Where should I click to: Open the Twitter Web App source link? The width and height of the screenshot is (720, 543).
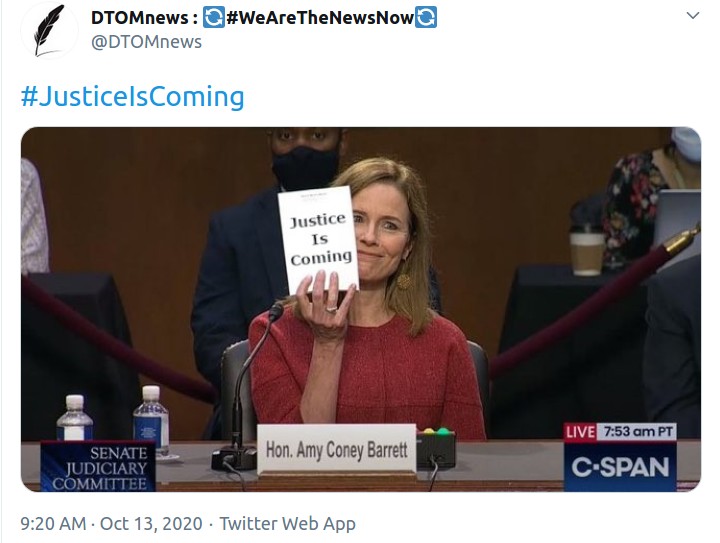point(287,523)
